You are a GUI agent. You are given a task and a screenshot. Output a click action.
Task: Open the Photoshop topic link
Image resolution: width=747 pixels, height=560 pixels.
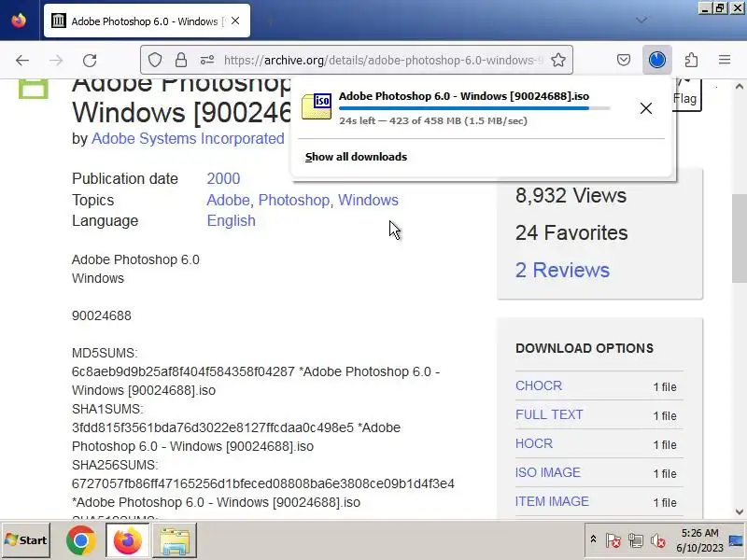tap(293, 200)
